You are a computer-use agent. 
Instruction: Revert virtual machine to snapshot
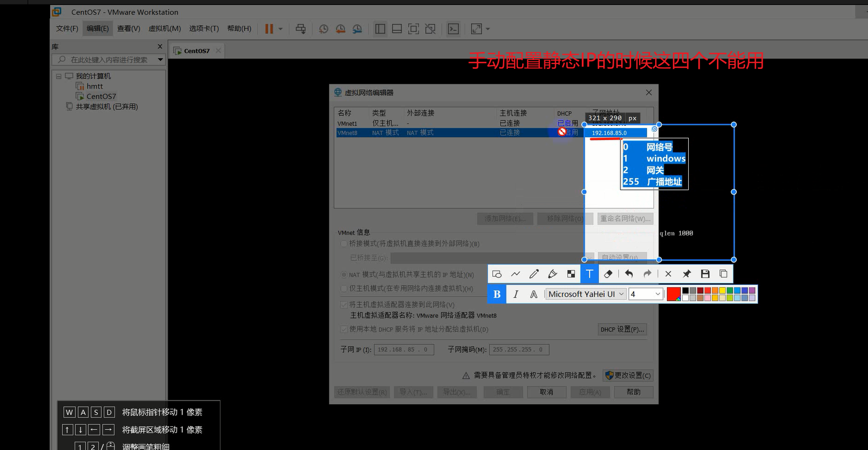341,29
